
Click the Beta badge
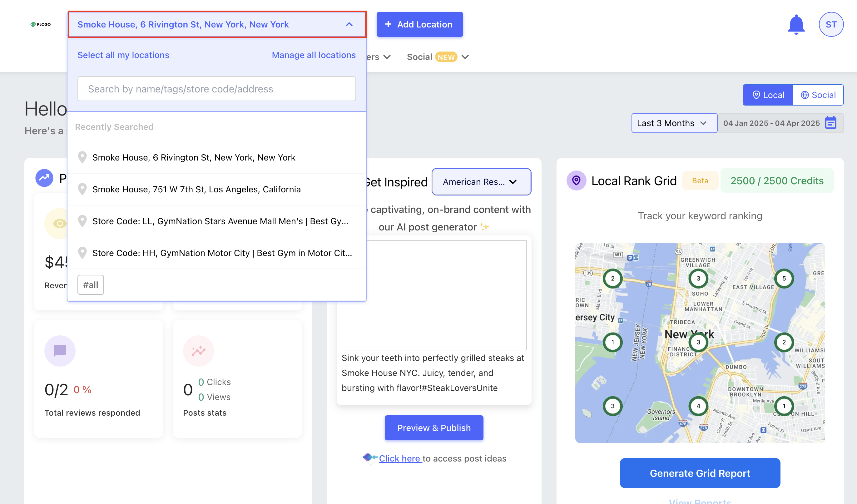700,181
